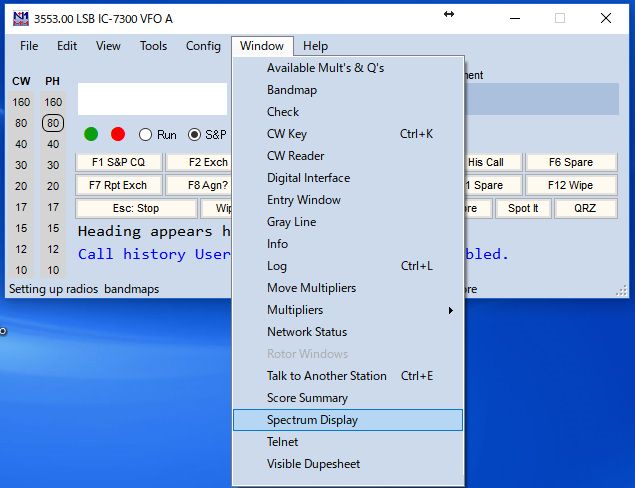This screenshot has width=635, height=488.
Task: Click the F8 Agn? button
Action: point(199,185)
